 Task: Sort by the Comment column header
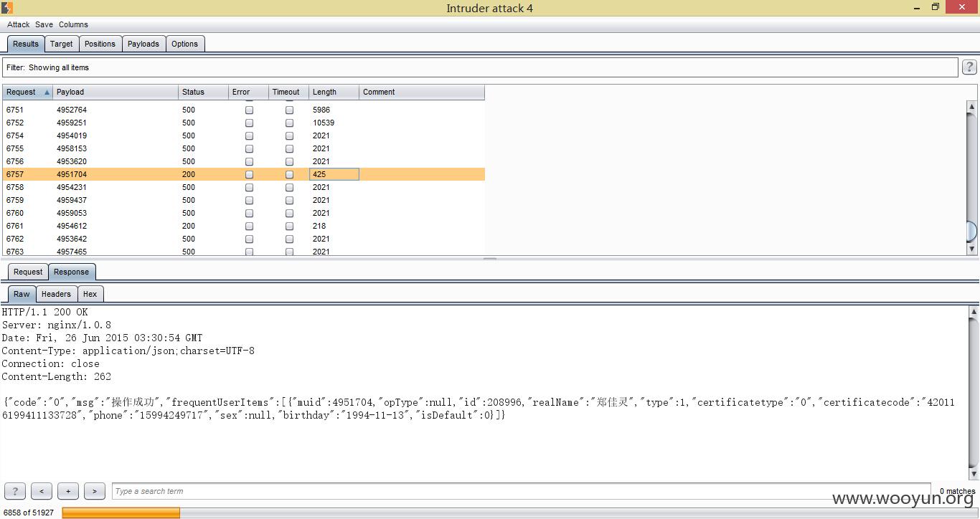click(x=422, y=92)
